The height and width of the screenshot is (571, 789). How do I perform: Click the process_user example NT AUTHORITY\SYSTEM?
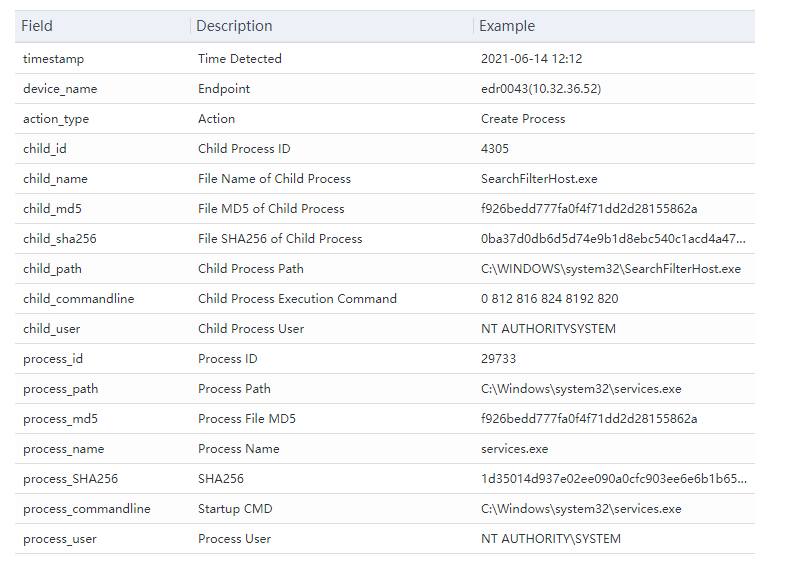pyautogui.click(x=551, y=539)
